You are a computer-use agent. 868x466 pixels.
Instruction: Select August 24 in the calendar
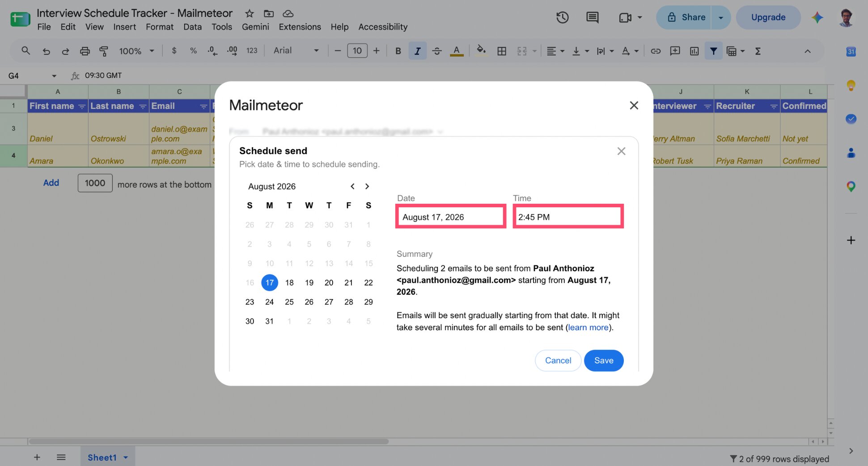coord(269,302)
